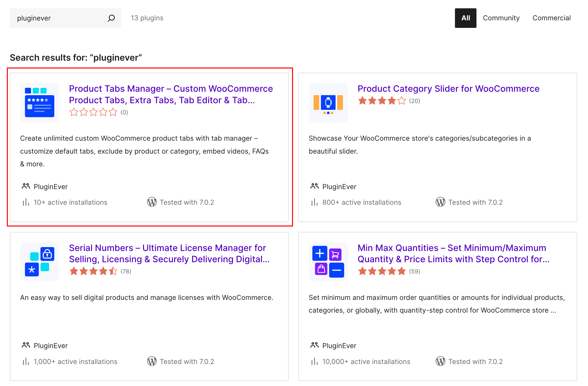Image resolution: width=588 pixels, height=386 pixels.
Task: Open the Min Max Quantities plugin icon
Action: (x=328, y=261)
